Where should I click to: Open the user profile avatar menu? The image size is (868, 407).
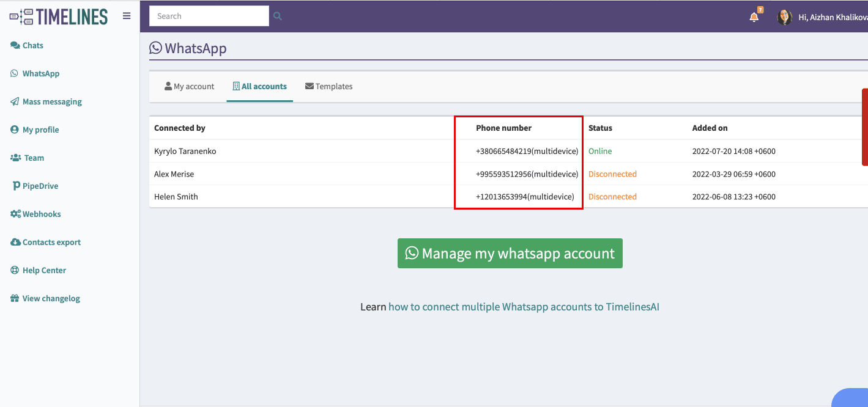(x=784, y=16)
